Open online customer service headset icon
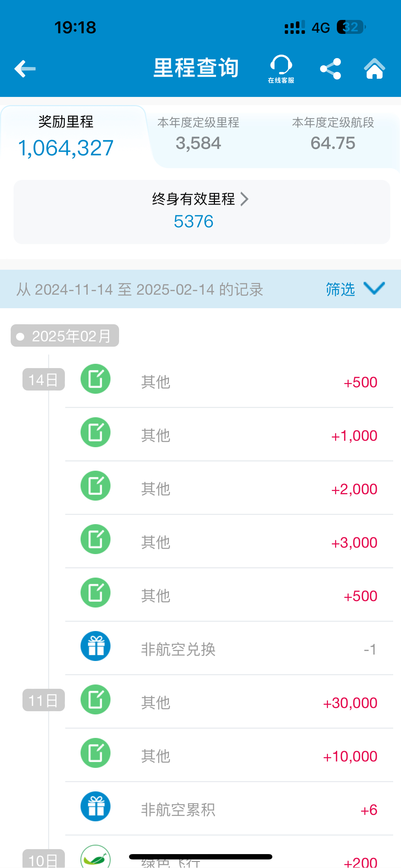The width and height of the screenshot is (401, 868). (x=281, y=69)
